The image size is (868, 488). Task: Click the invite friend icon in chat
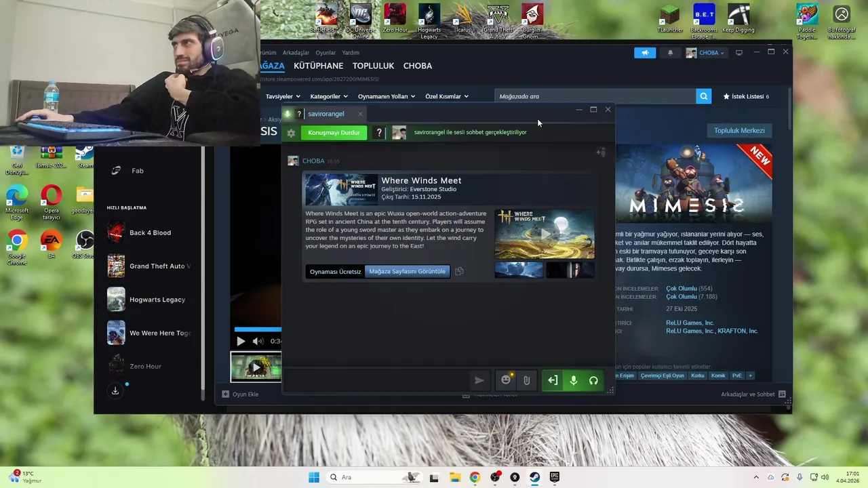(601, 152)
